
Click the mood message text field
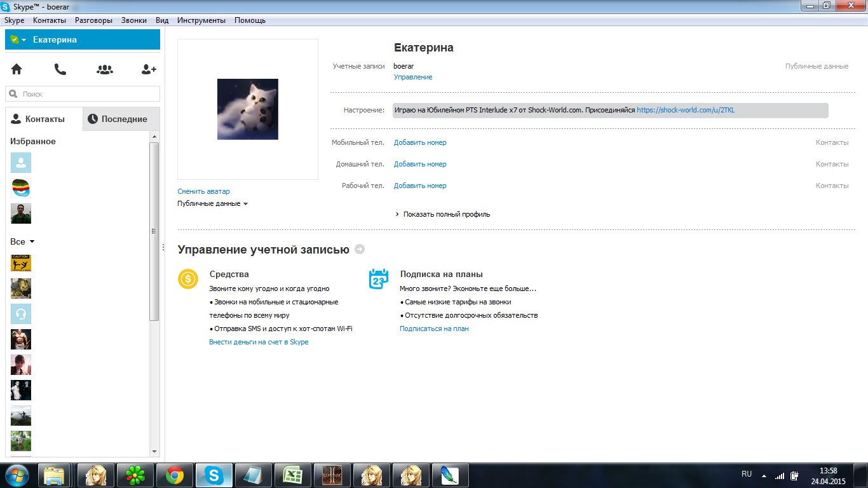[611, 110]
